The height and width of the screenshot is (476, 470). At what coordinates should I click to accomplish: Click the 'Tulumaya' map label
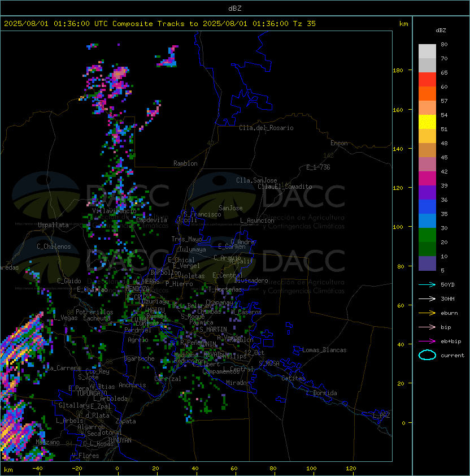click(x=193, y=249)
